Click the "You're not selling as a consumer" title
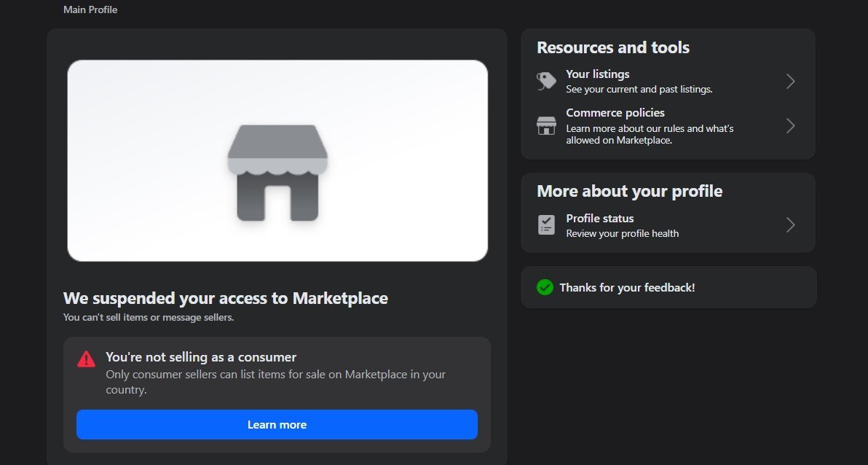This screenshot has width=868, height=465. point(201,357)
